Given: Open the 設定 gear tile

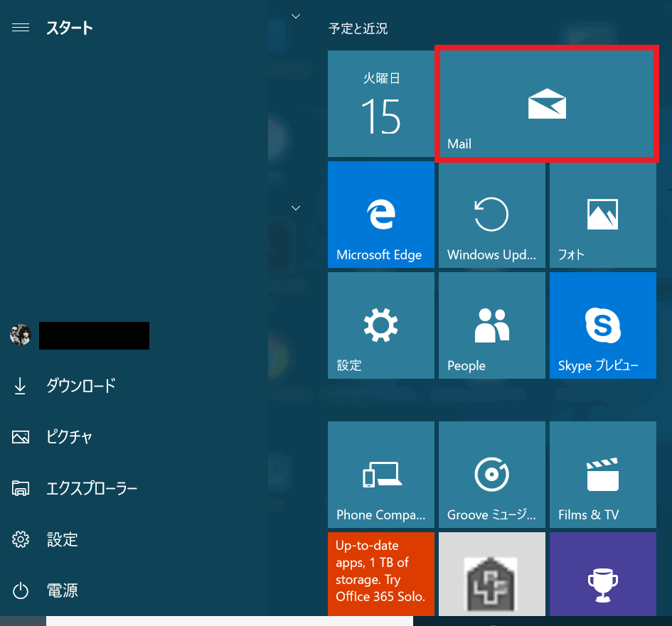Looking at the screenshot, I should [381, 325].
